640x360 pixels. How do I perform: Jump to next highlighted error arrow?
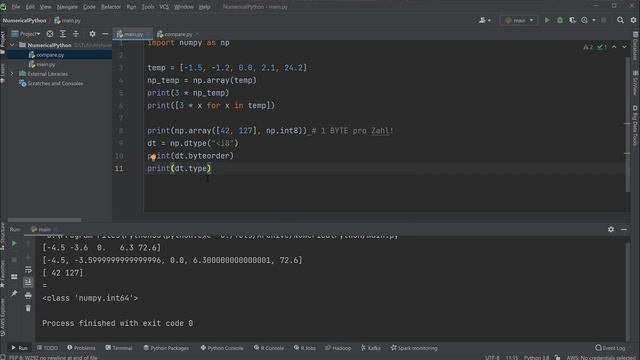point(624,47)
